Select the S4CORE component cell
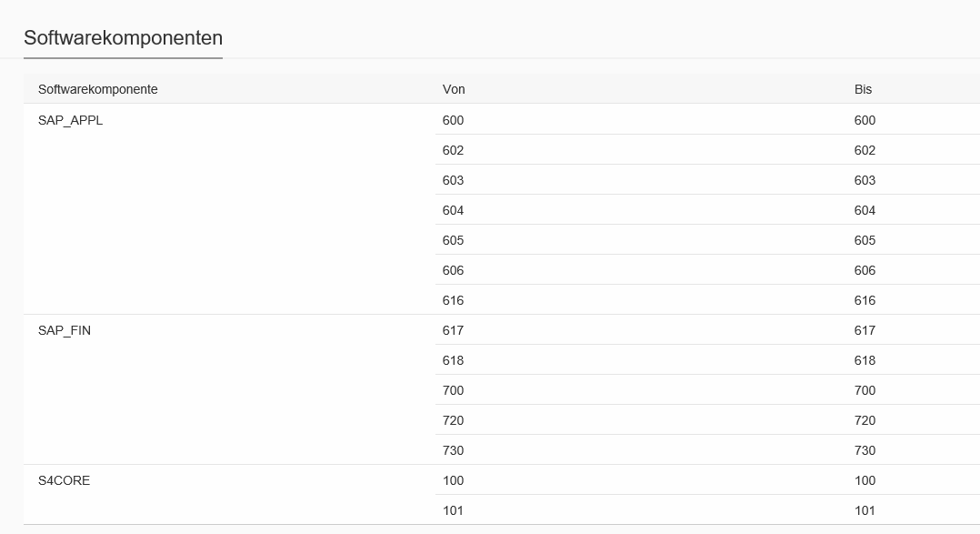980x534 pixels. (65, 480)
